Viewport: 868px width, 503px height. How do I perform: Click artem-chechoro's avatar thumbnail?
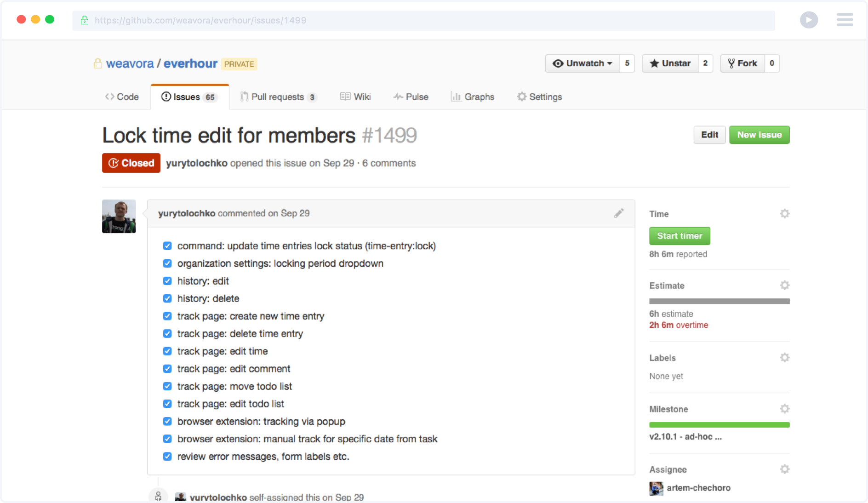tap(656, 488)
